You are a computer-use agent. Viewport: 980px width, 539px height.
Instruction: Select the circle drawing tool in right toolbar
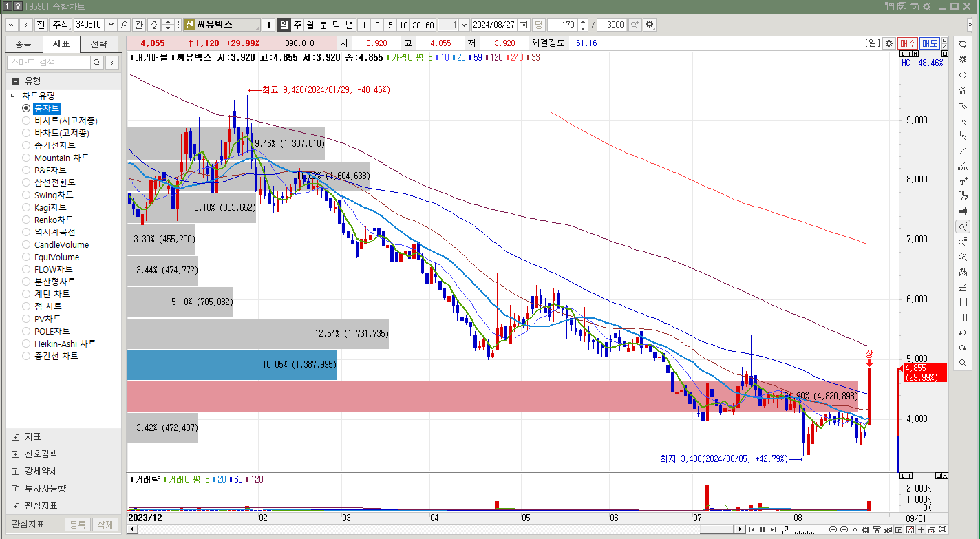(963, 75)
